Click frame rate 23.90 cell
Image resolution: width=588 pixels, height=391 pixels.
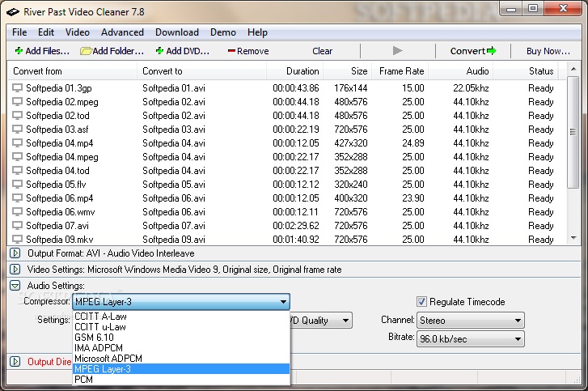pos(412,198)
